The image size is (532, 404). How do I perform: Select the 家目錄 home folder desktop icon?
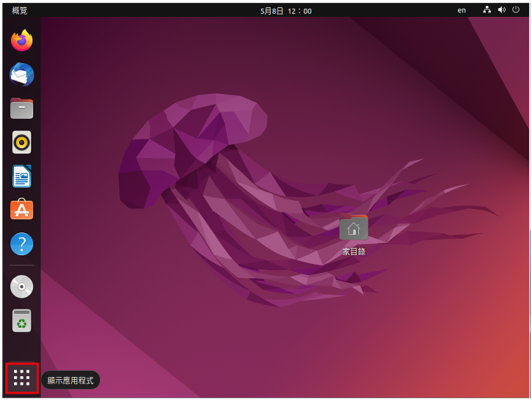(x=354, y=227)
